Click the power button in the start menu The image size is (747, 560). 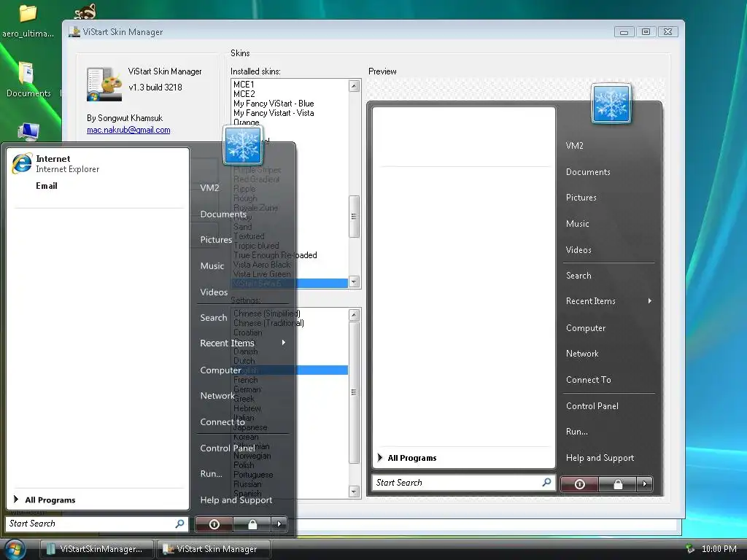(214, 524)
